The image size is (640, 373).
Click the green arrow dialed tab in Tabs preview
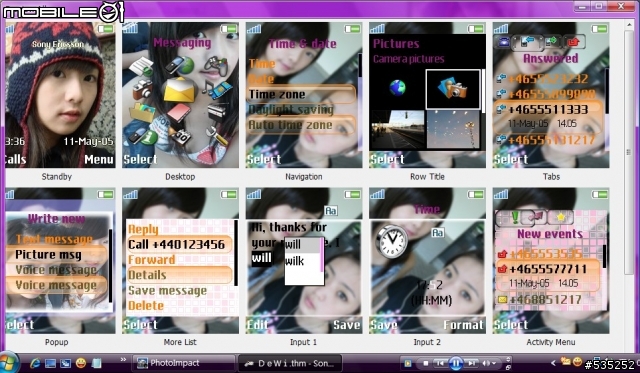click(553, 42)
